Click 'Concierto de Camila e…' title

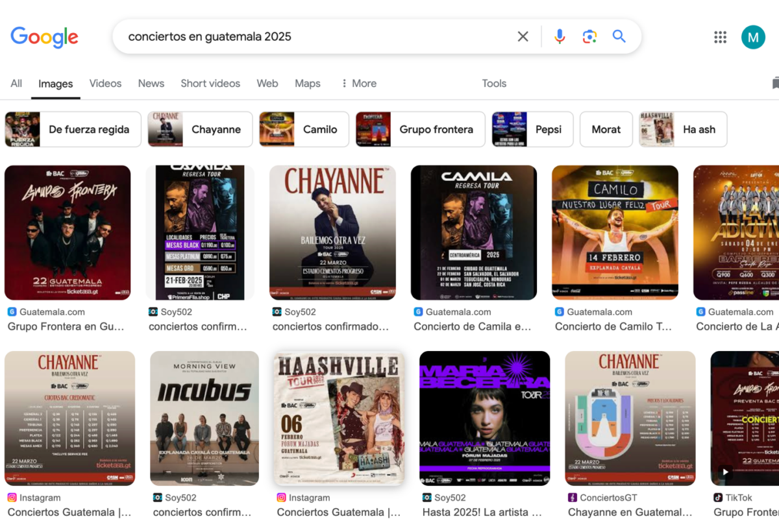click(x=473, y=326)
